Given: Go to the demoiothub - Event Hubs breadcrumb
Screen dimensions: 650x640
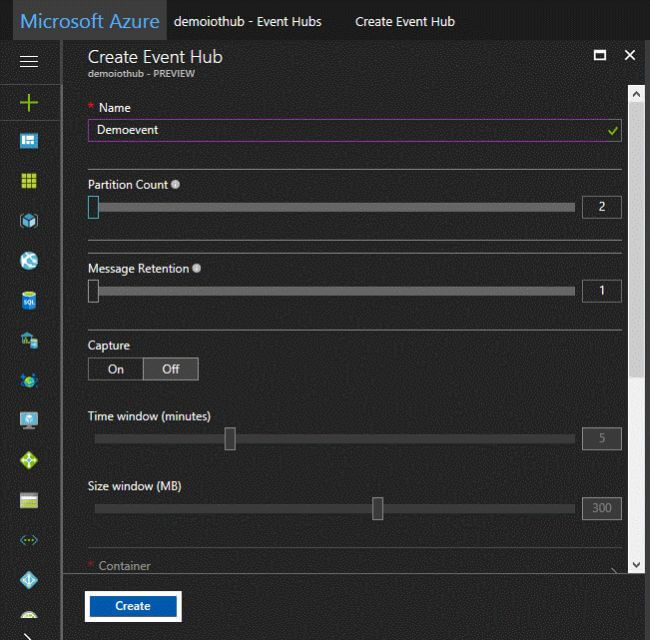Looking at the screenshot, I should (247, 21).
